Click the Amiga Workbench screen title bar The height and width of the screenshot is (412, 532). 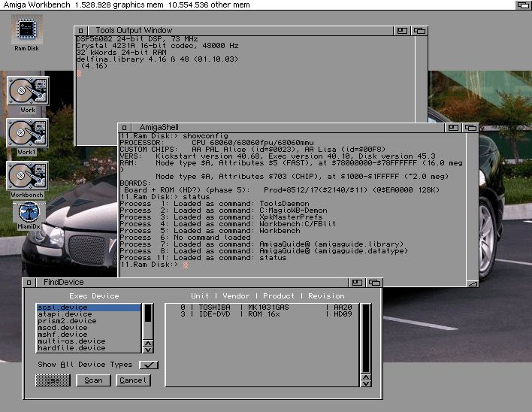[x=258, y=5]
